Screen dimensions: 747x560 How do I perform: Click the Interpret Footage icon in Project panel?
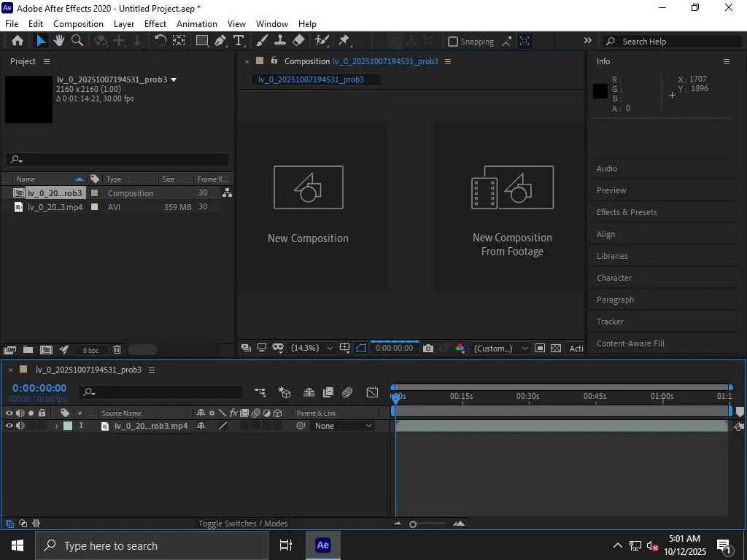pyautogui.click(x=9, y=350)
